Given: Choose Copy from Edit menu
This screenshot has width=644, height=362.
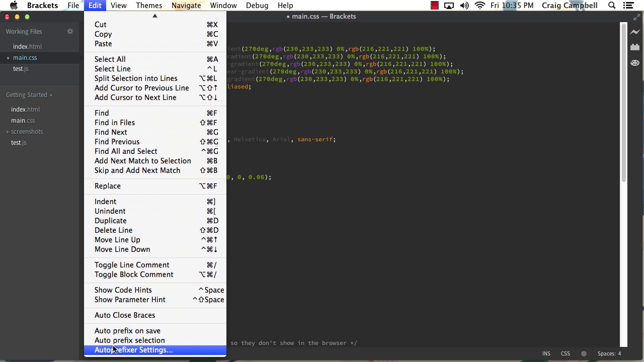Looking at the screenshot, I should point(155,34).
